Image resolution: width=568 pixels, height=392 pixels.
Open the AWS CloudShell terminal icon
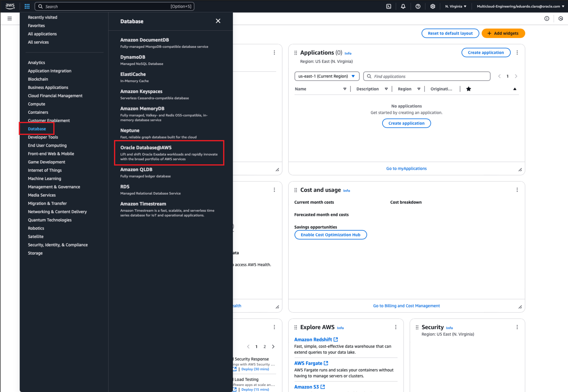pos(389,6)
